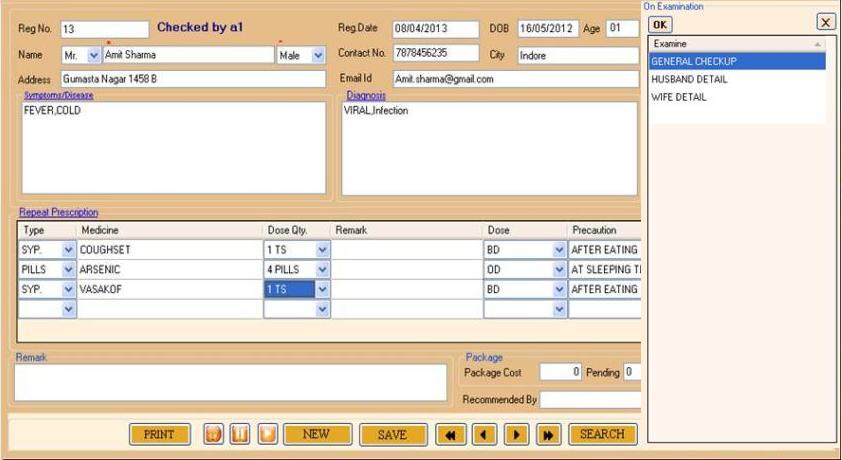Expand the Dose Qty dropdown in empty row
This screenshot has width=842, height=460.
[322, 309]
